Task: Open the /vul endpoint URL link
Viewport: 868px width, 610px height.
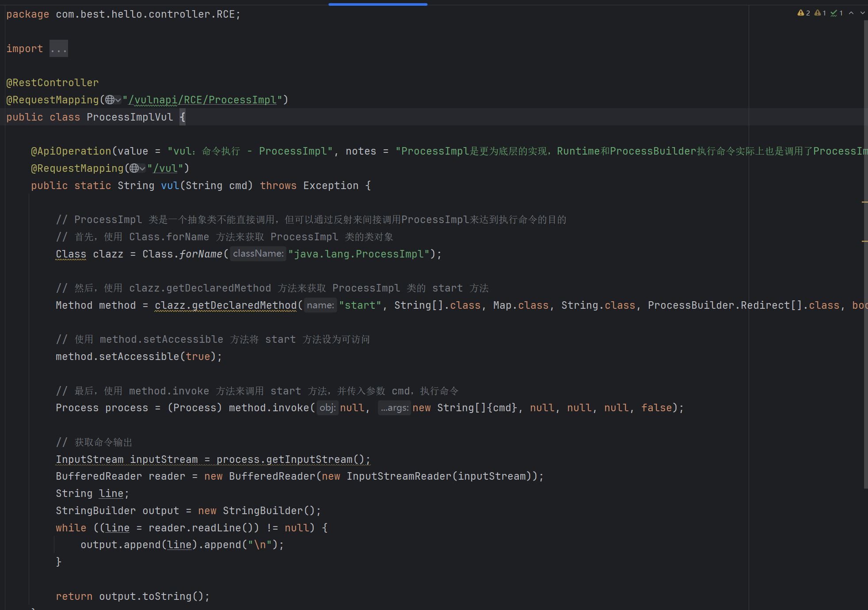Action: click(165, 169)
